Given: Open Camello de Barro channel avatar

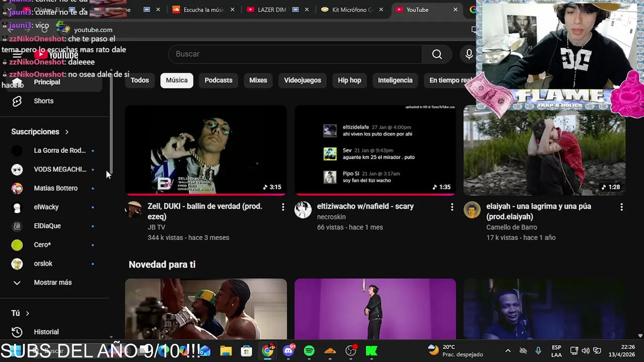Looking at the screenshot, I should pos(472,210).
